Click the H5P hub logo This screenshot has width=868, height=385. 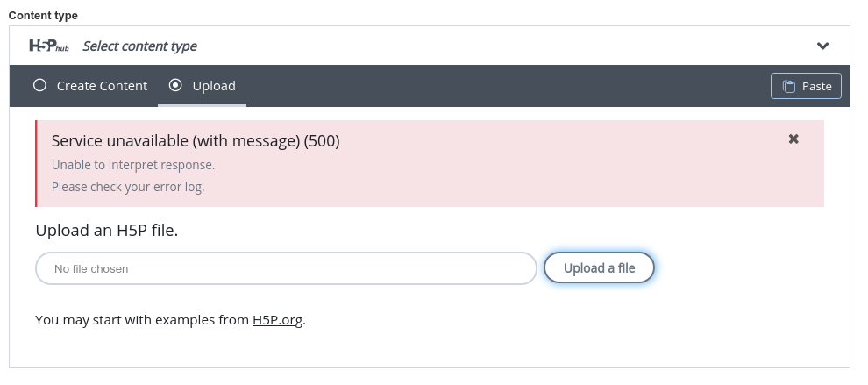(49, 46)
